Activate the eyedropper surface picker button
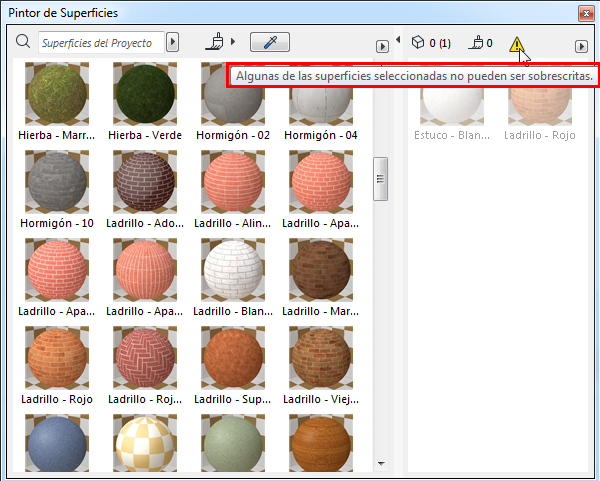Screen dimensions: 600x481 (x=269, y=42)
